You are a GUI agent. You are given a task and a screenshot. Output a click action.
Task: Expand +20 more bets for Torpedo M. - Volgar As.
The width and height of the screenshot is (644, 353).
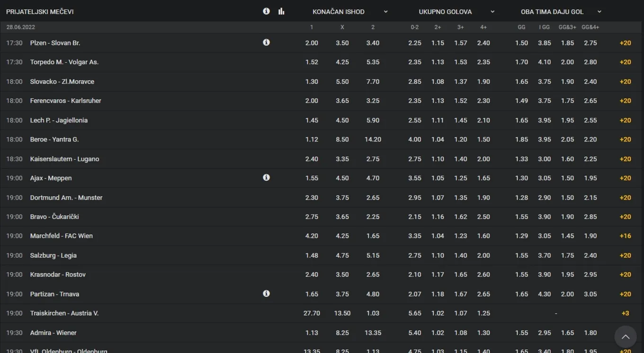pyautogui.click(x=625, y=62)
